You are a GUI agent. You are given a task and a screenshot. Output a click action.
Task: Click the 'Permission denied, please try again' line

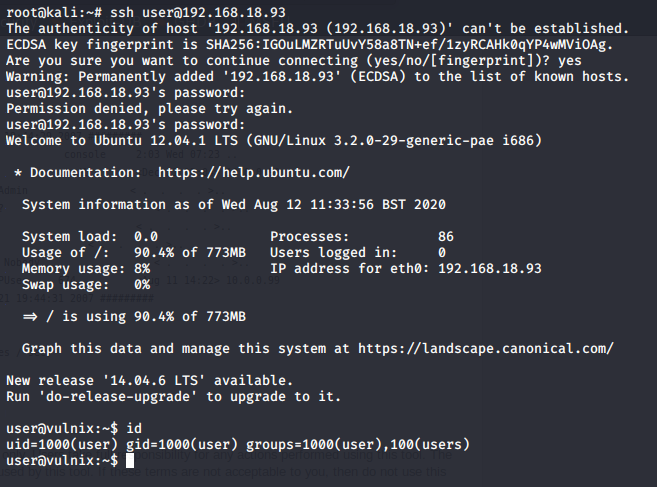pyautogui.click(x=149, y=109)
